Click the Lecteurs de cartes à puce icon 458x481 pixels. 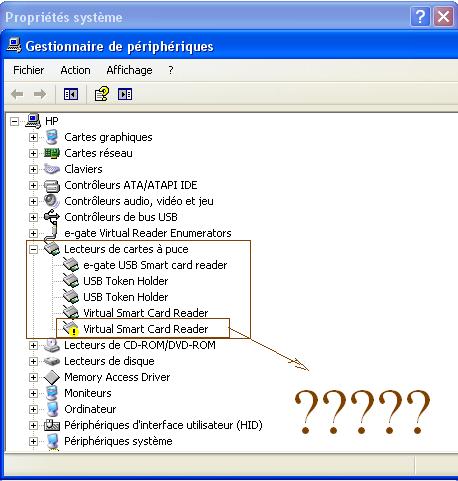click(x=52, y=249)
